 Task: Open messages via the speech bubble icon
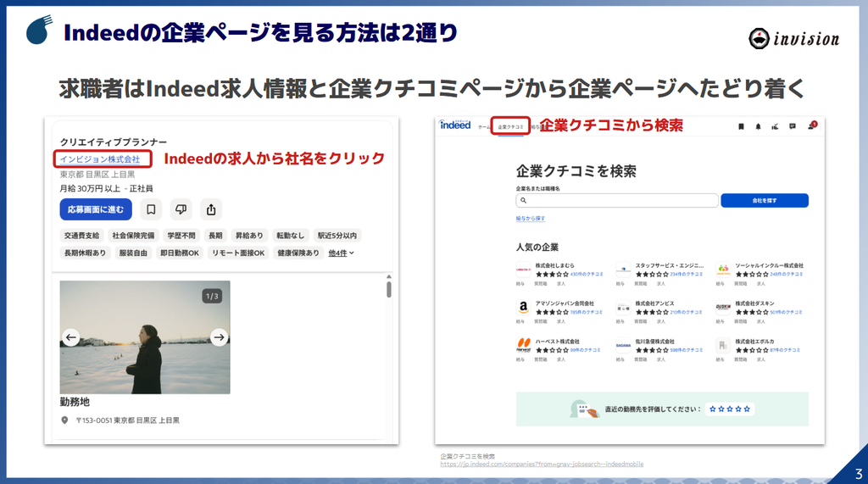793,127
